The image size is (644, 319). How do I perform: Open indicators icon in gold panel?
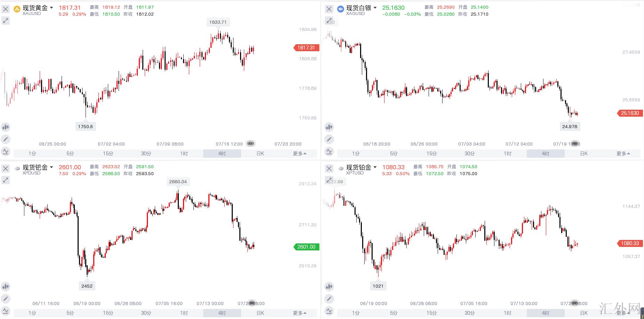click(6, 151)
